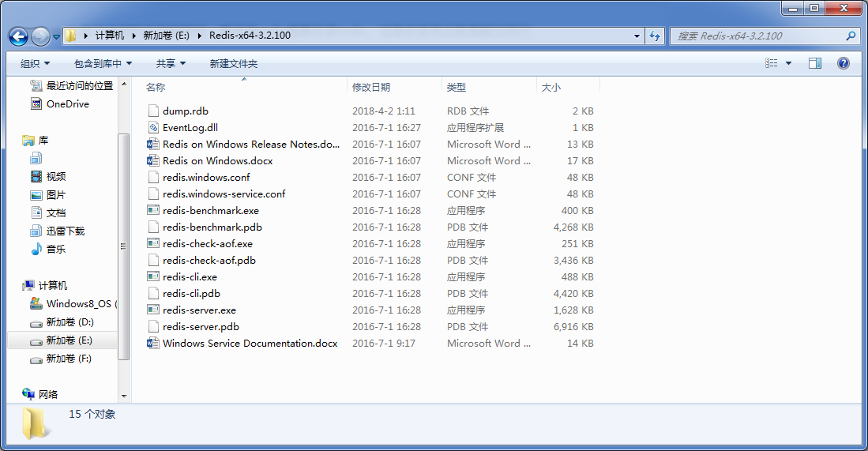The width and height of the screenshot is (868, 451).
Task: Select the redis.windows-service.conf file
Action: [224, 194]
